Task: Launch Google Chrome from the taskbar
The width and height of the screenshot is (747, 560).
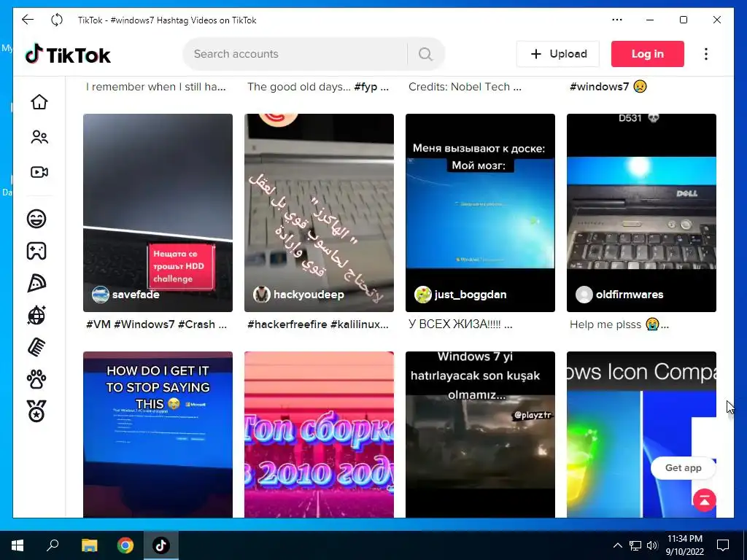Action: (x=125, y=545)
